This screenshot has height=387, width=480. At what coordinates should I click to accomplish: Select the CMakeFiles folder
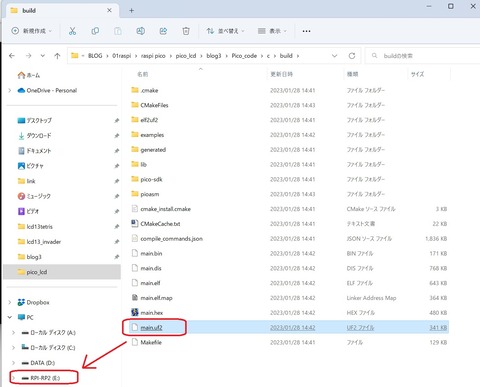pos(150,105)
